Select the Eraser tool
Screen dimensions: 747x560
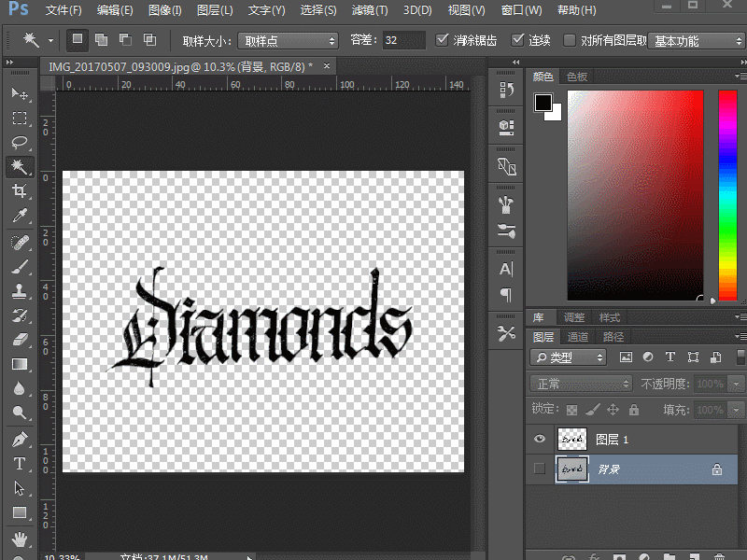pyautogui.click(x=19, y=340)
